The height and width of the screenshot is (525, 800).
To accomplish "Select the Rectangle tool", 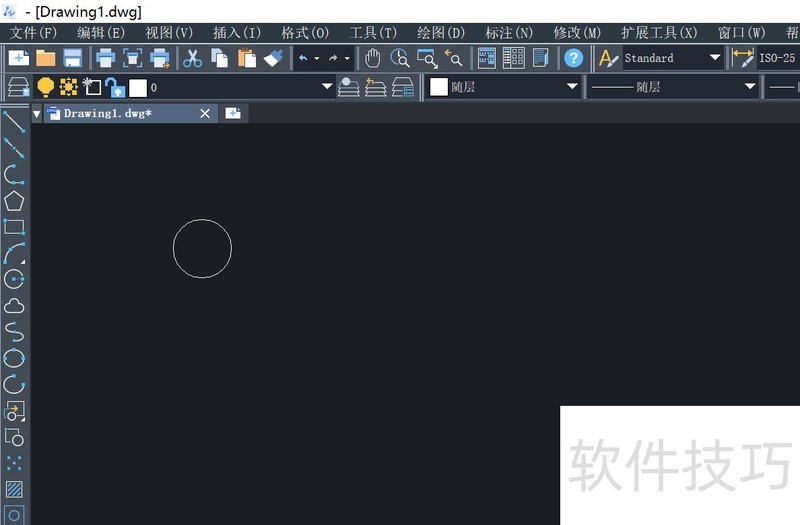I will tap(14, 227).
